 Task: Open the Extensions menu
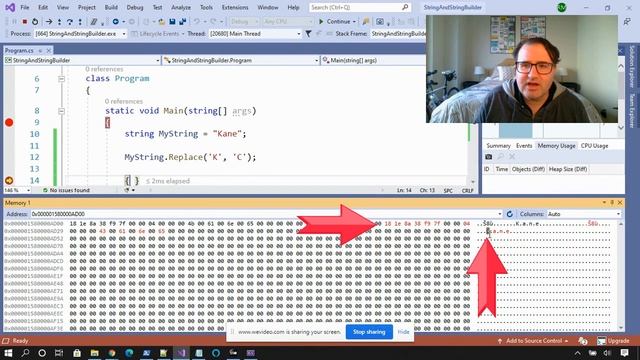[235, 7]
